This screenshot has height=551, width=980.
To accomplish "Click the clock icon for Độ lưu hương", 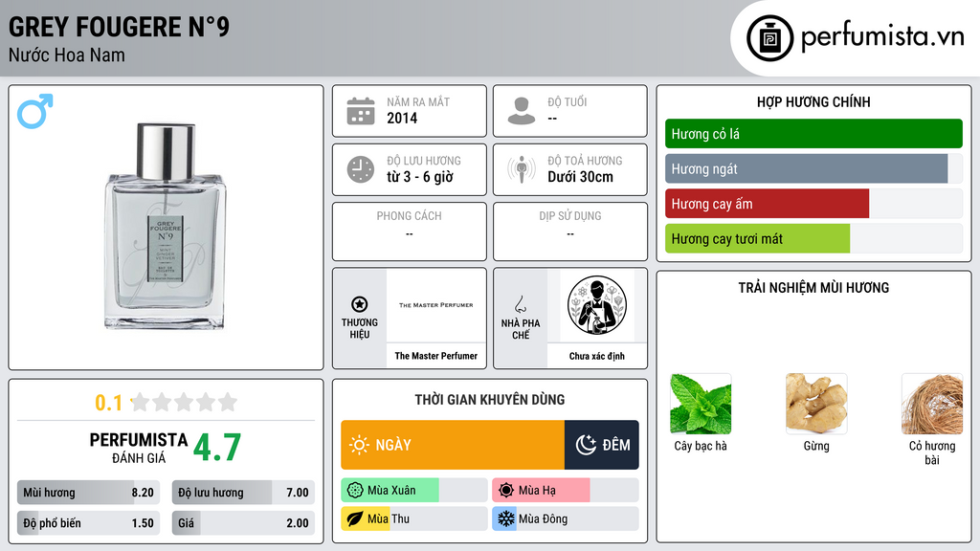I will point(361,169).
